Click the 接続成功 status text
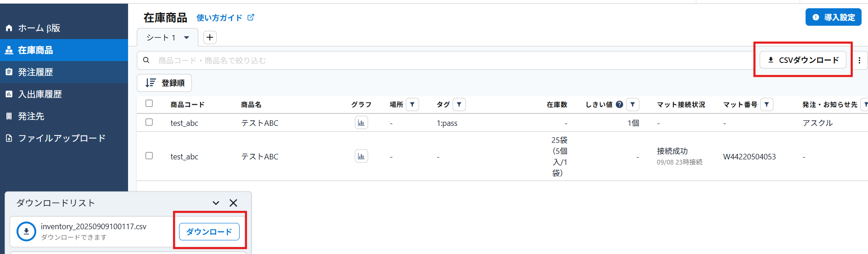Viewport: 868px width, 254px height. pyautogui.click(x=672, y=151)
